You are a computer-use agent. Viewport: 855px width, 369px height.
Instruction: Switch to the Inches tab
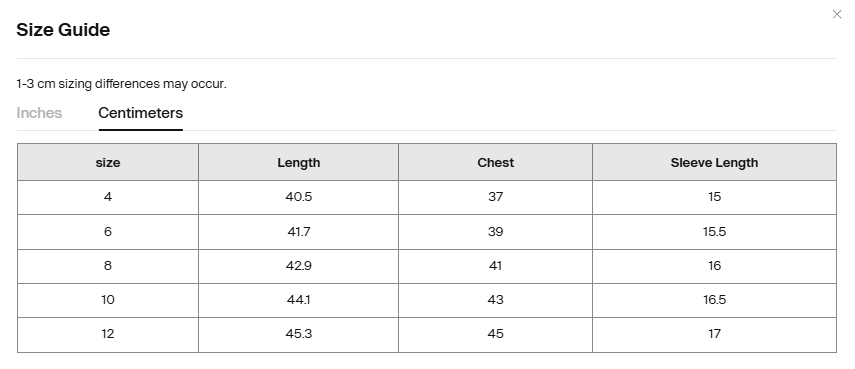point(39,113)
